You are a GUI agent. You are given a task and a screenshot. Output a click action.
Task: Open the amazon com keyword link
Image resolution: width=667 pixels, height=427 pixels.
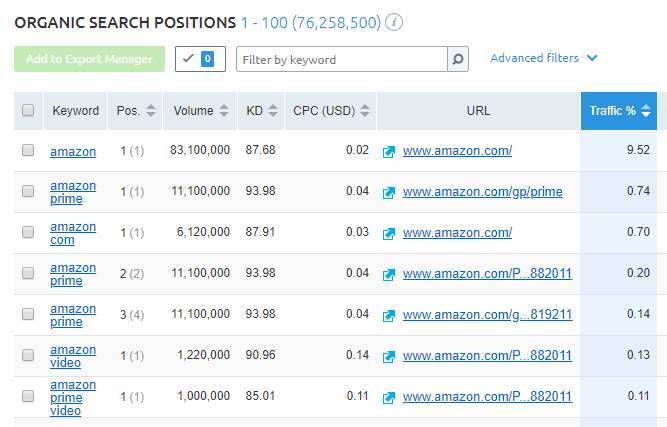73,233
